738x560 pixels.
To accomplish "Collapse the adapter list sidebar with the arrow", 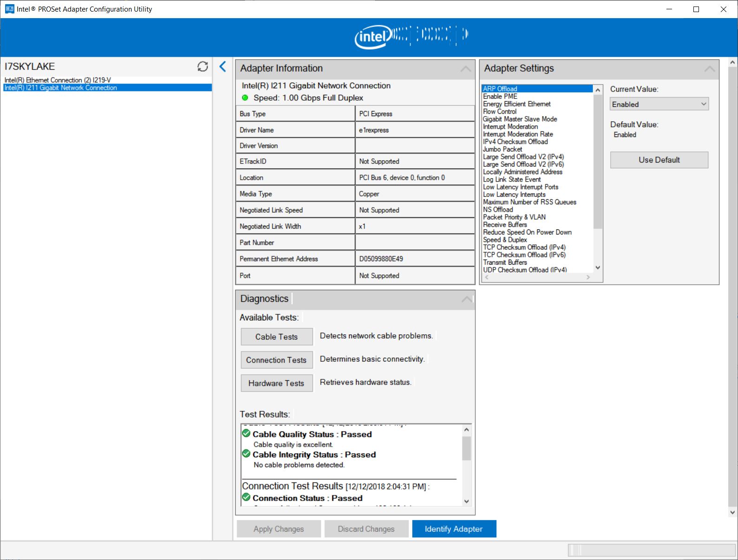I will point(223,66).
